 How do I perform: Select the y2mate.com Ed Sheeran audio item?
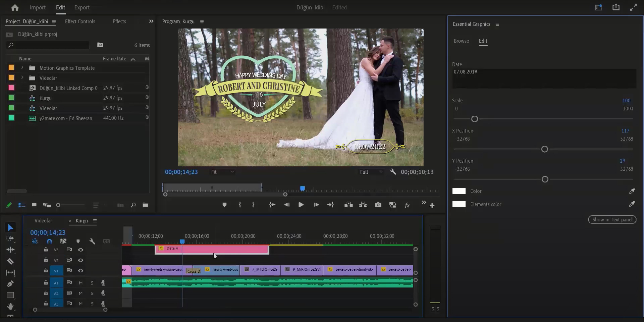(66, 118)
